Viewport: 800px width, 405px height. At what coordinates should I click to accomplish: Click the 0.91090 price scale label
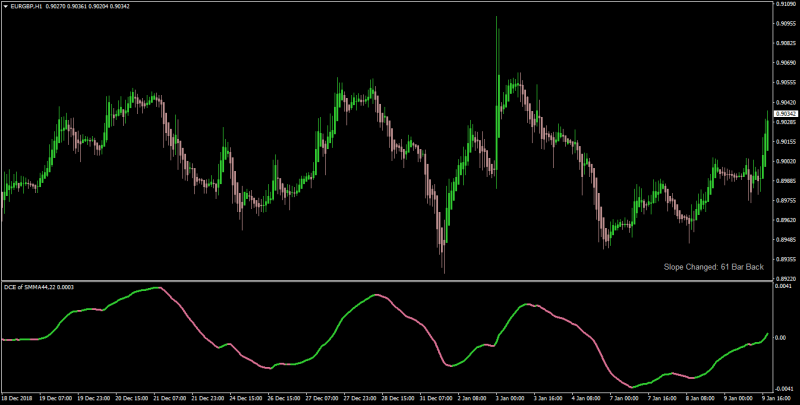pyautogui.click(x=786, y=4)
